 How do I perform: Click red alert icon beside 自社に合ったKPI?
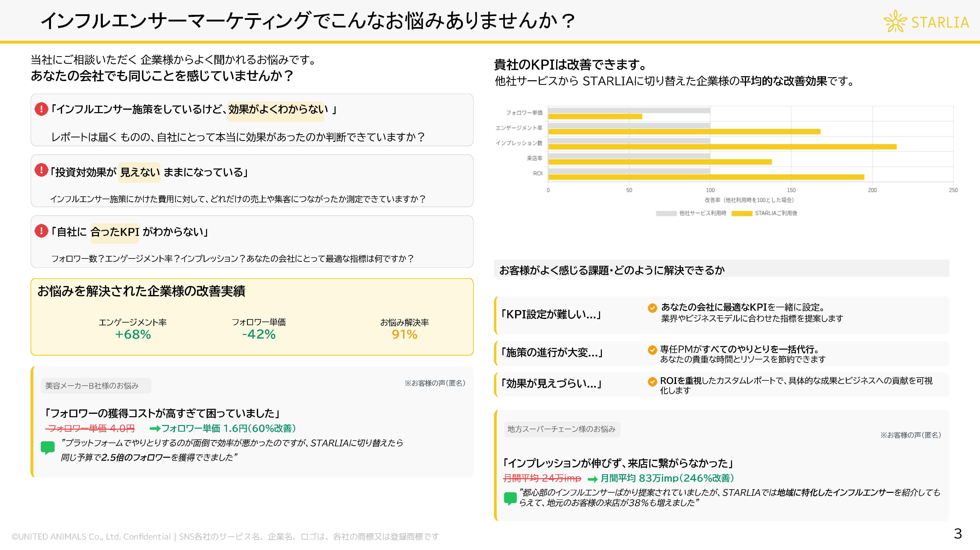pos(41,231)
